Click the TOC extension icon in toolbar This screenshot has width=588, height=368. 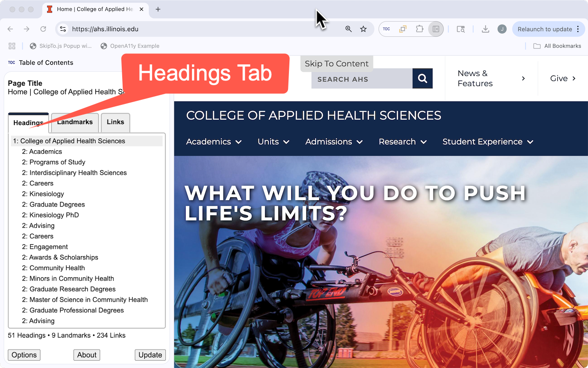[x=386, y=29]
